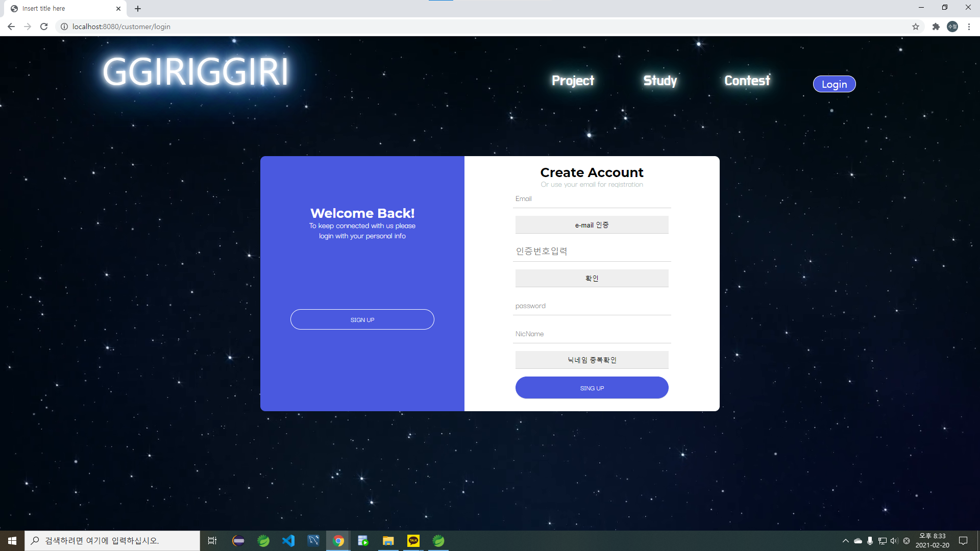Open the taskbar clock and date
This screenshot has height=551, width=980.
point(933,541)
